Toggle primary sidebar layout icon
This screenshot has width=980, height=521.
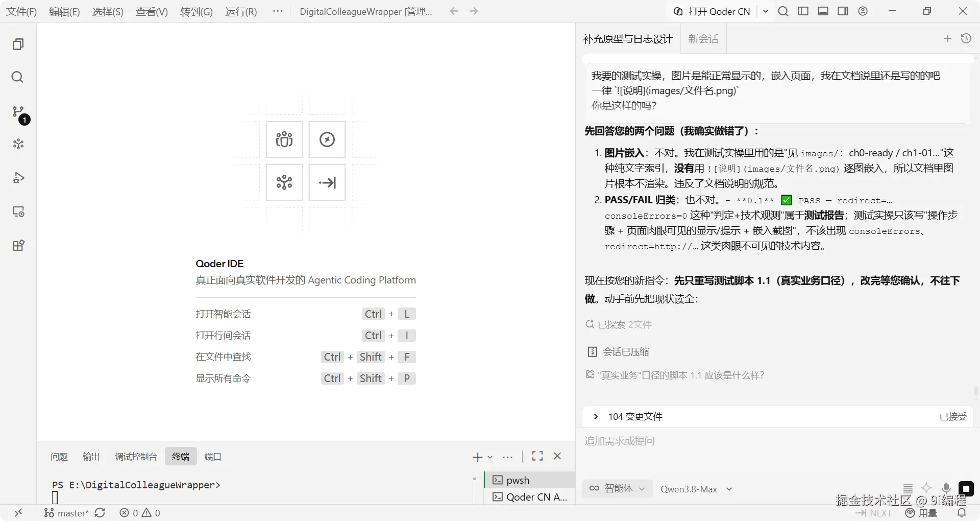pyautogui.click(x=803, y=11)
